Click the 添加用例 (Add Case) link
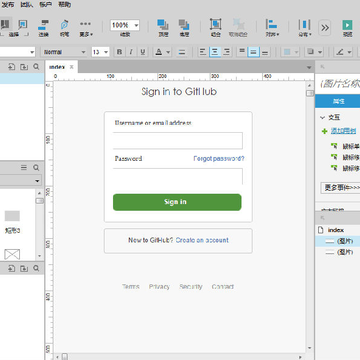Screen dimensions: 360x360 (x=343, y=131)
